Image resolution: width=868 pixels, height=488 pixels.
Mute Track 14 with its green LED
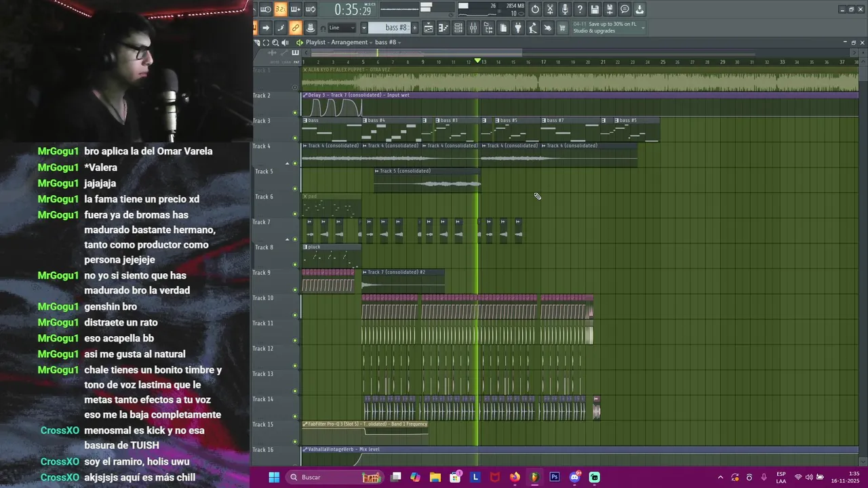click(x=294, y=416)
